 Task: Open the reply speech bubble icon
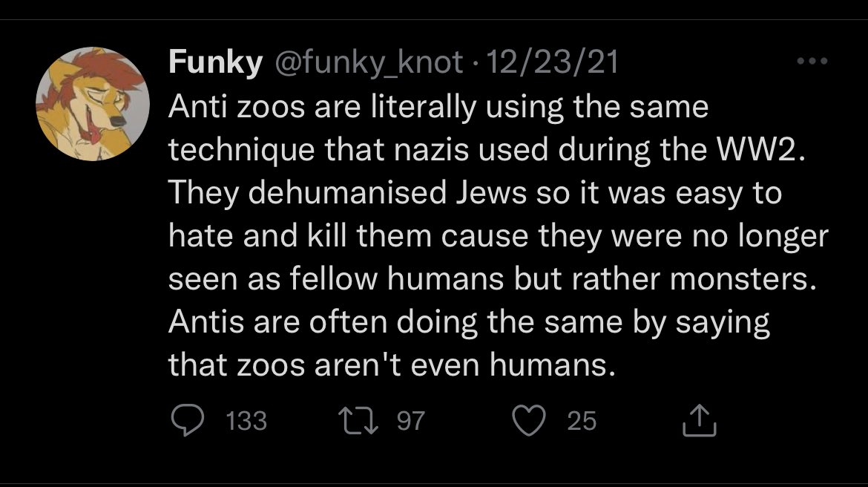click(187, 420)
